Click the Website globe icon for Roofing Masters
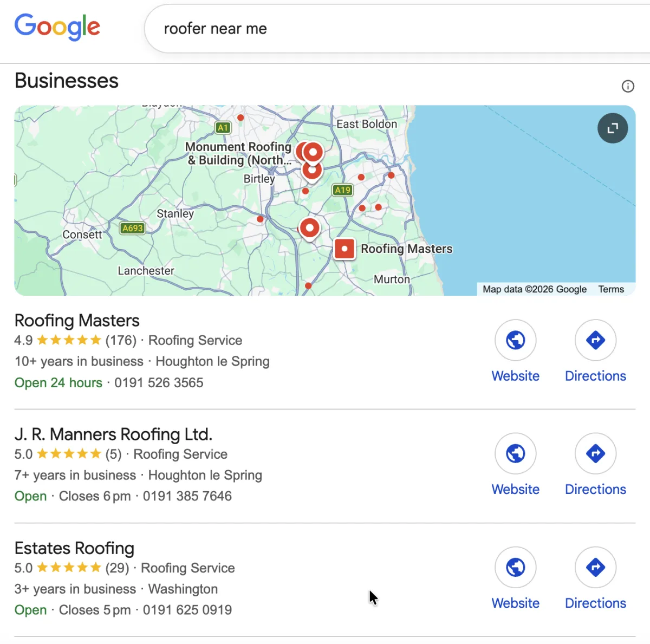This screenshot has height=644, width=650. coord(515,340)
